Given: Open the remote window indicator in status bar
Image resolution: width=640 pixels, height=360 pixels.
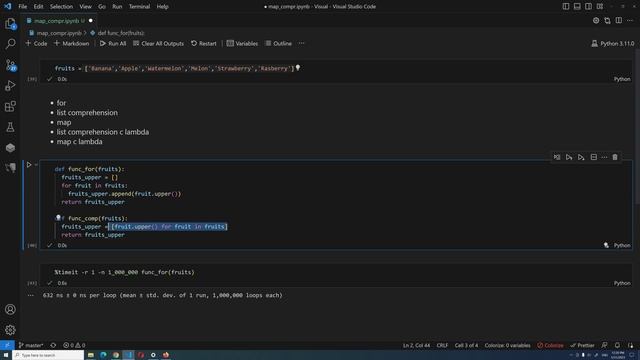Looking at the screenshot, I should (7, 345).
